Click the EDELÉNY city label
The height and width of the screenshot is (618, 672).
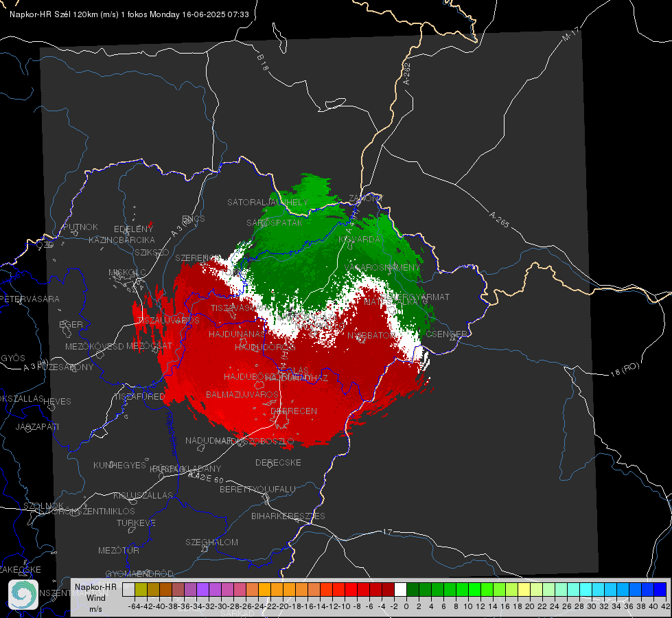133,229
